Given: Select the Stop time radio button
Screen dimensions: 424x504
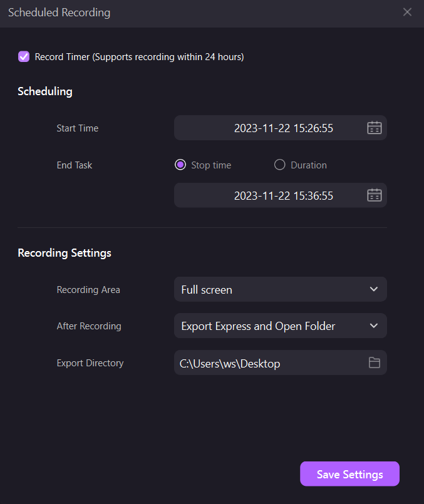Looking at the screenshot, I should (x=180, y=165).
